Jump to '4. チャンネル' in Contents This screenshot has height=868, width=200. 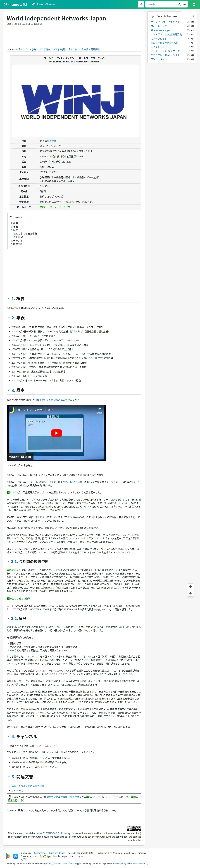tap(17, 241)
